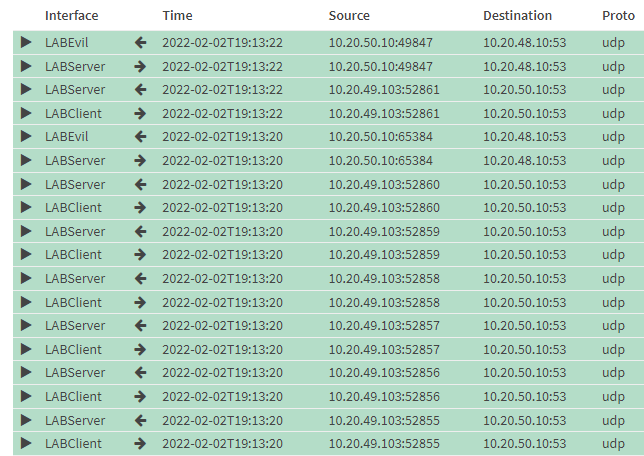Expand the LABServer row with port 52856
Image resolution: width=644 pixels, height=456 pixels.
pos(26,372)
